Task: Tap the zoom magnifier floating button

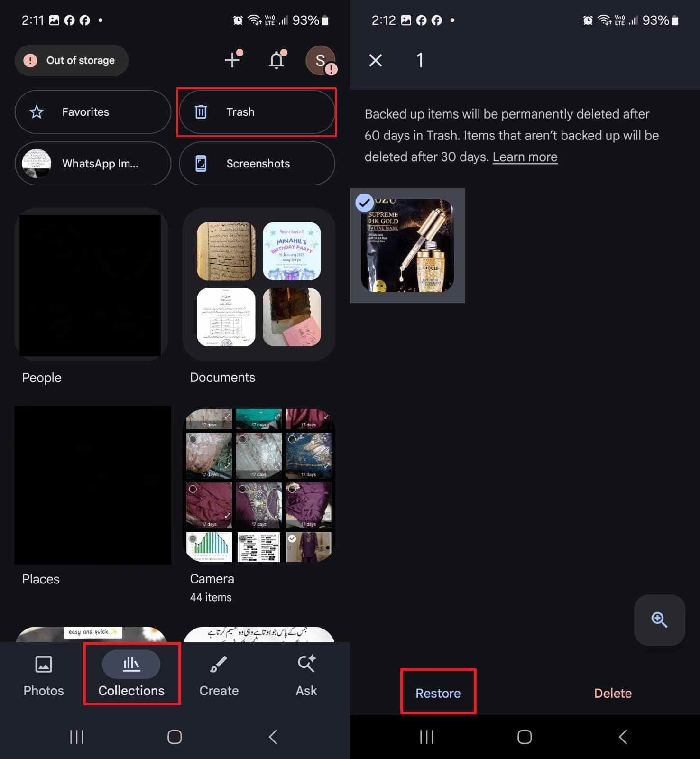Action: (x=659, y=620)
